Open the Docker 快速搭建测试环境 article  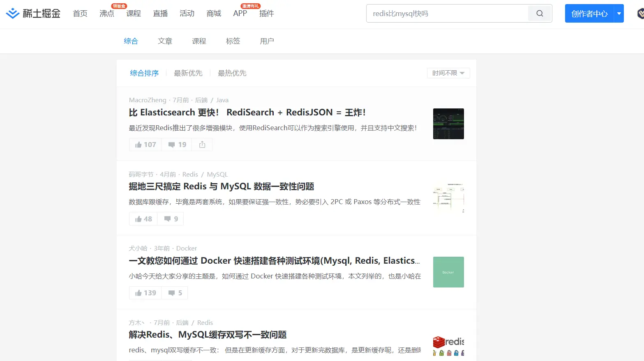click(x=274, y=261)
